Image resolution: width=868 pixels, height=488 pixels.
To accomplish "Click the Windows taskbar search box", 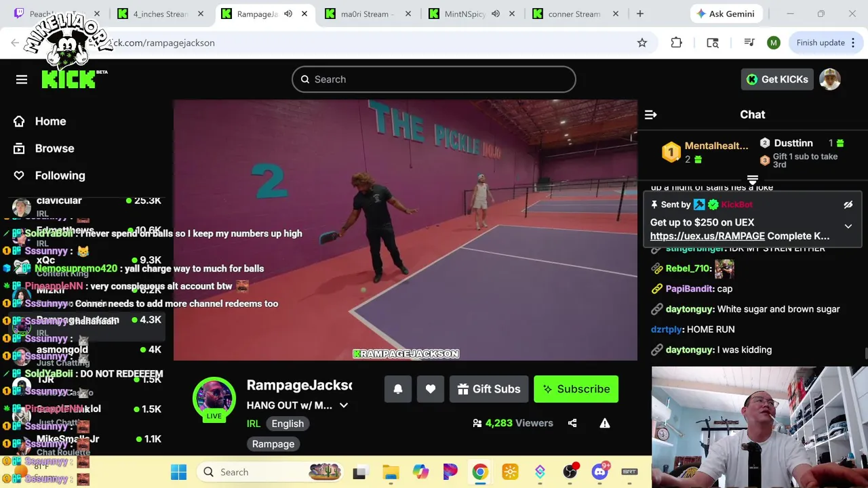I will coord(270,472).
